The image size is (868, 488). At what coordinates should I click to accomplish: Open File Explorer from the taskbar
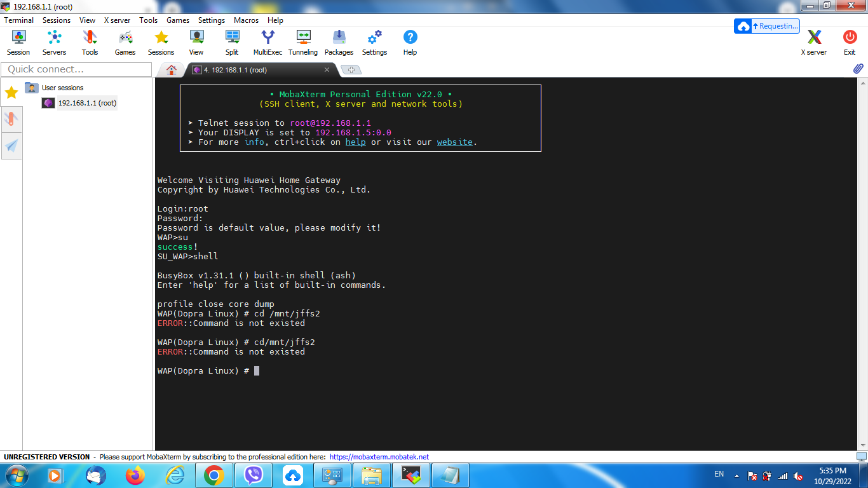[x=372, y=475]
